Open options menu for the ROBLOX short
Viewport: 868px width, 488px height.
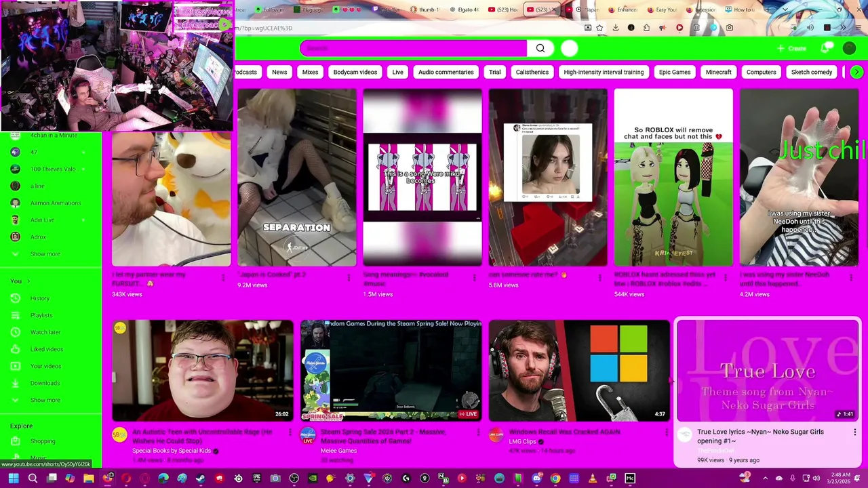point(725,277)
